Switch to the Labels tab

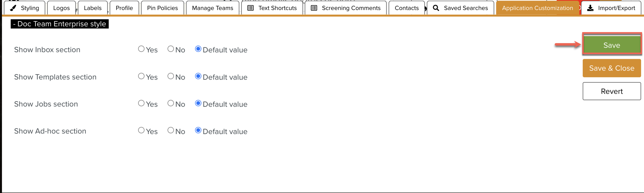click(92, 8)
